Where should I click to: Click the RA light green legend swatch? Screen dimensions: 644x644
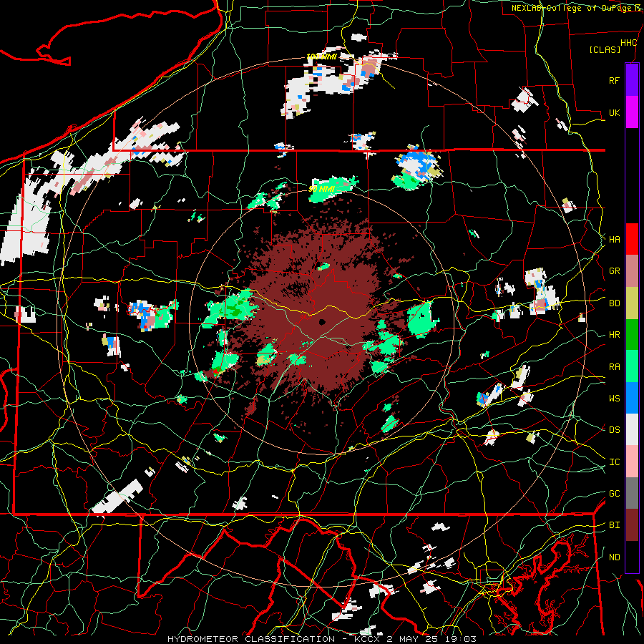[632, 366]
